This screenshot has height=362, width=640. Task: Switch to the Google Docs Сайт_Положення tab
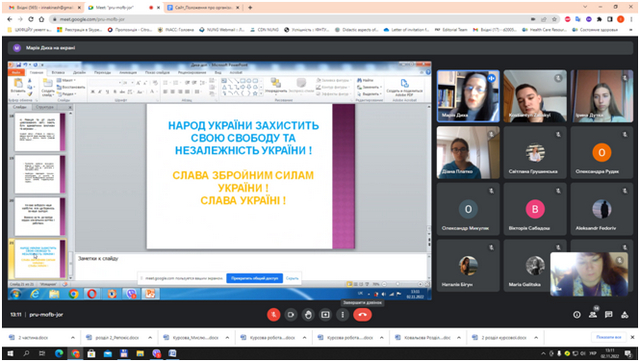(203, 7)
